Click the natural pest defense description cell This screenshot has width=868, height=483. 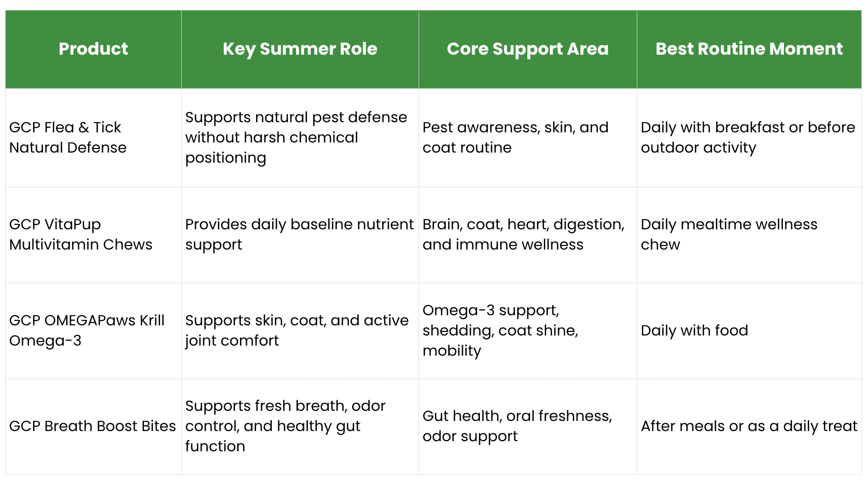(x=300, y=137)
